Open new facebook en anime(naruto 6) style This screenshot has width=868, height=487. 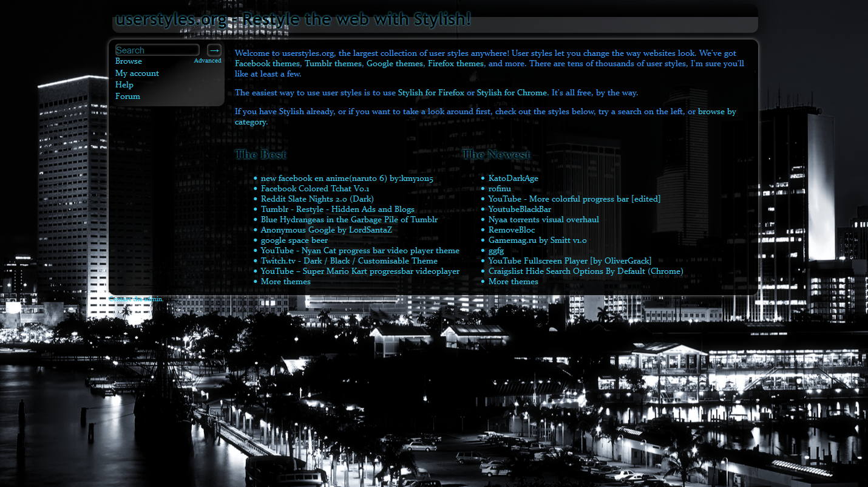click(x=347, y=179)
